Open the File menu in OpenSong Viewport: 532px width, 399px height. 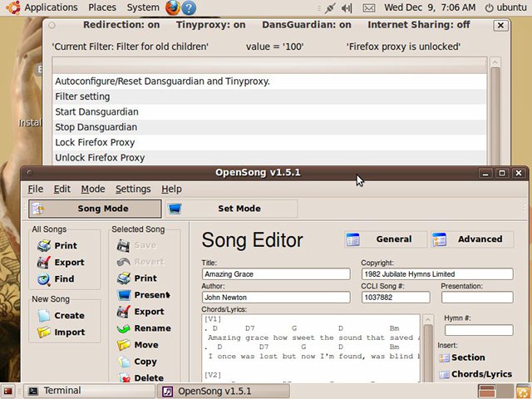point(36,189)
